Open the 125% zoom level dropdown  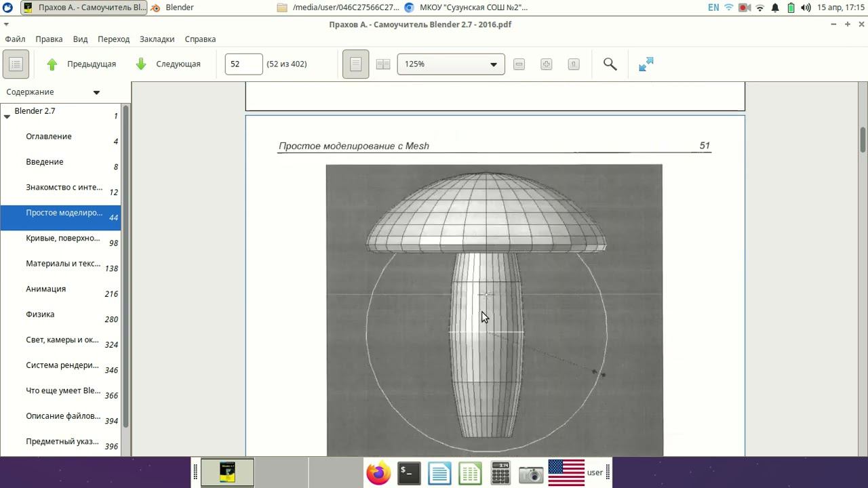click(450, 64)
